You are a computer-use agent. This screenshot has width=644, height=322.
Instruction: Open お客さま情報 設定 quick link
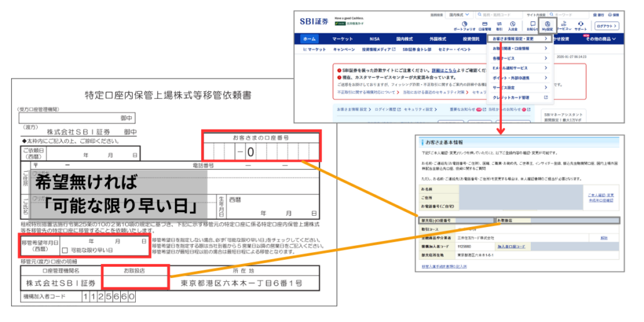[x=353, y=109]
